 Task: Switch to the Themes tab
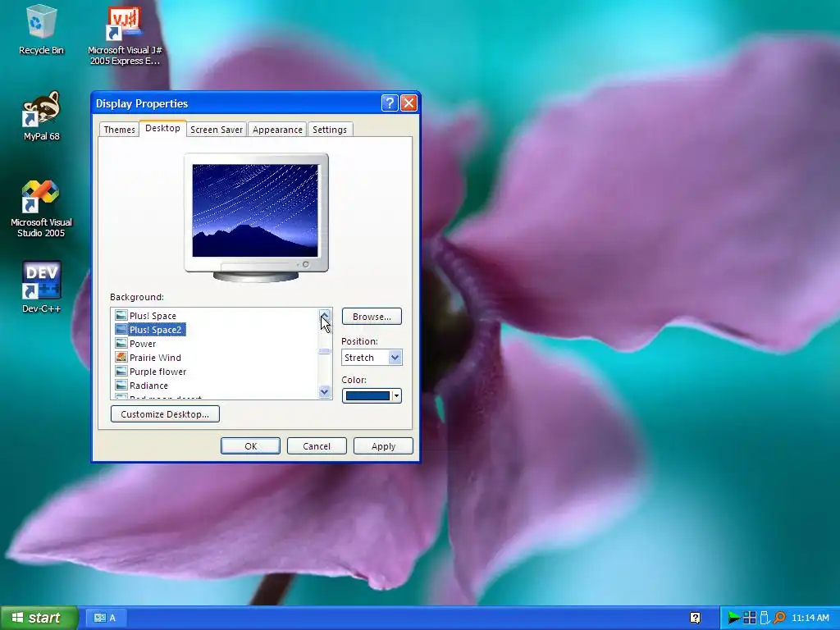point(119,130)
